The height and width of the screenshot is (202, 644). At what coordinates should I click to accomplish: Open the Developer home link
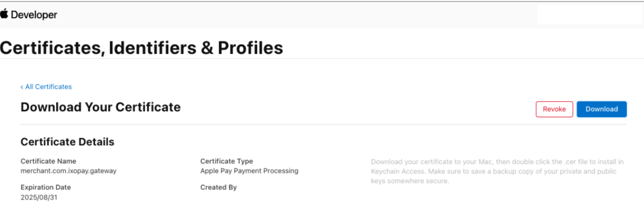(x=34, y=15)
